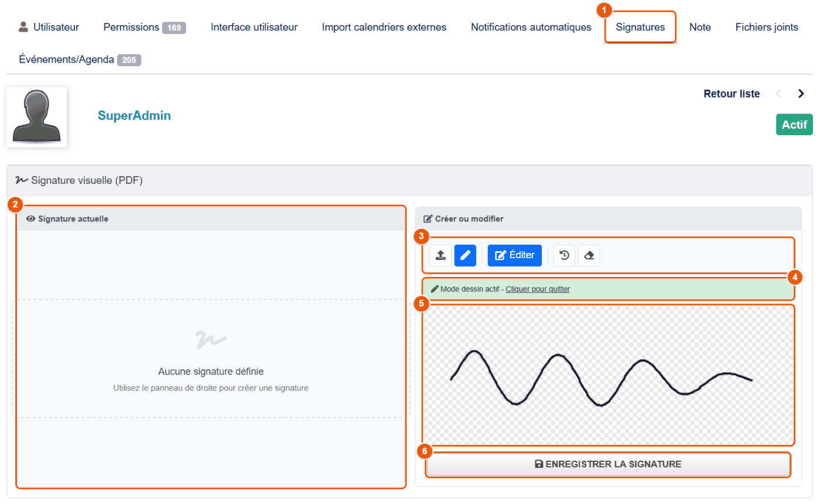
Task: Save with ENREGISTRER LA SIGNATURE button
Action: point(608,464)
